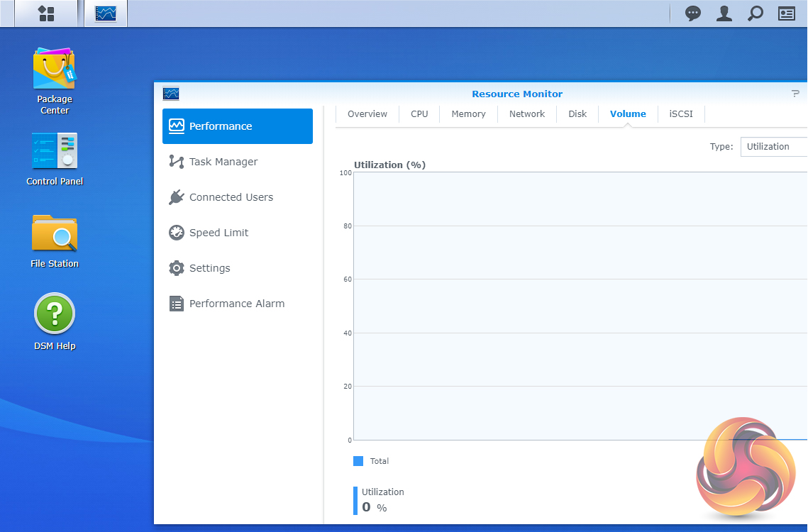Viewport: 808px width, 532px height.
Task: Open the Connected Users label
Action: tap(231, 197)
